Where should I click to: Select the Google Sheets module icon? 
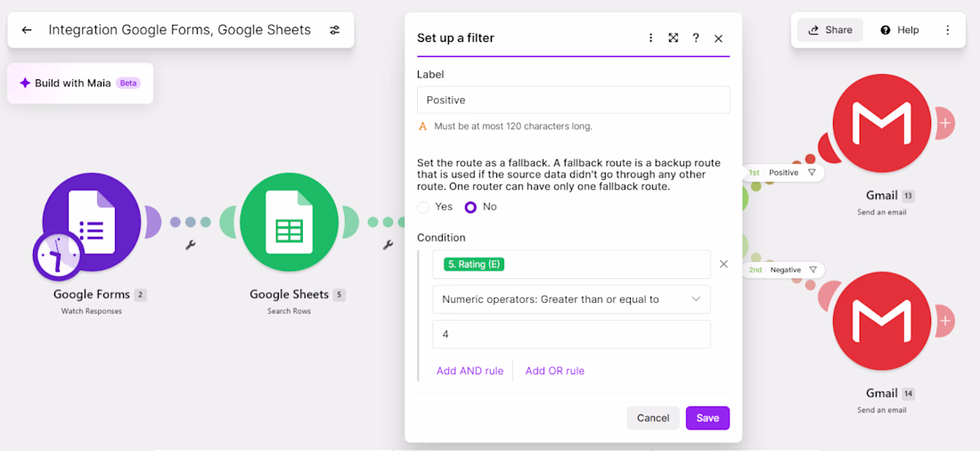290,222
